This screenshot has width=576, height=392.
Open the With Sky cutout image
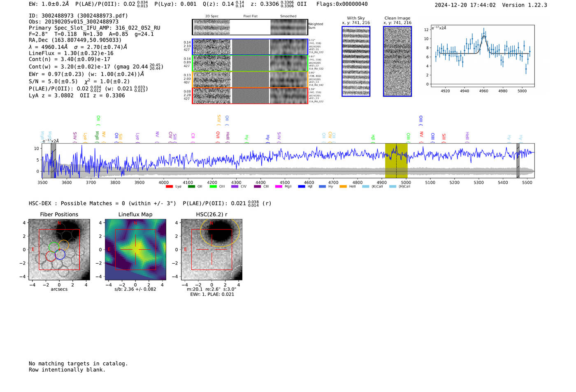(356, 61)
